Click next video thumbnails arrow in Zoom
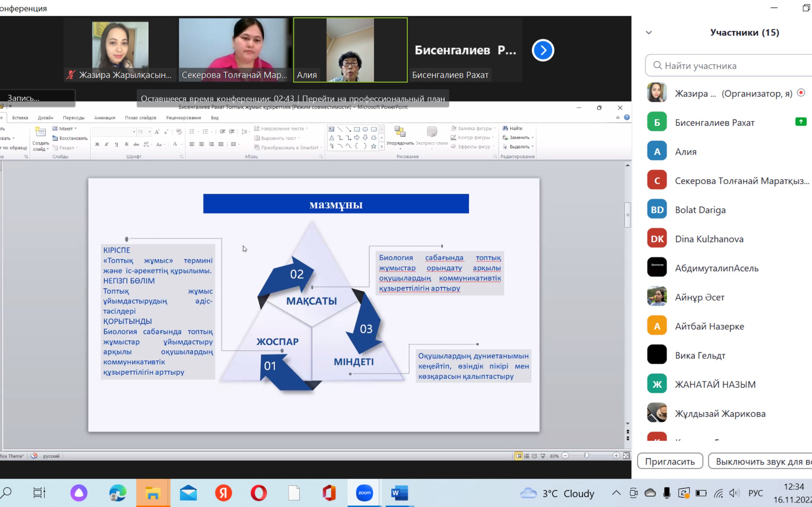 click(x=543, y=50)
